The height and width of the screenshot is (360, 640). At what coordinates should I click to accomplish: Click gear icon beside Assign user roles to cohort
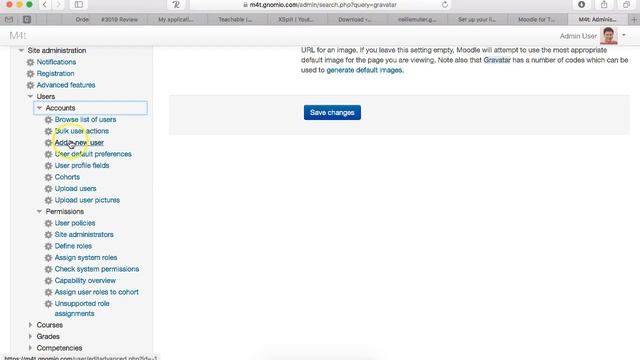(x=48, y=292)
